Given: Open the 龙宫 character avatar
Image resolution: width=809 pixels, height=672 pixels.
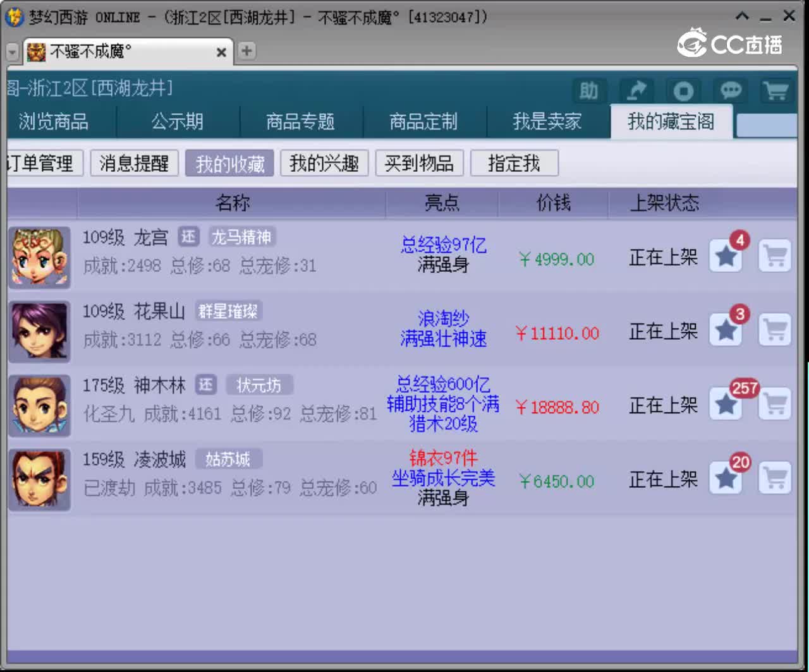Looking at the screenshot, I should pyautogui.click(x=40, y=258).
